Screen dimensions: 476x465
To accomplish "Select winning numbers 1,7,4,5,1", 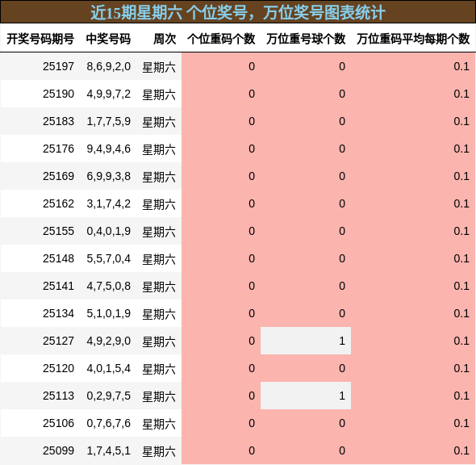I will (x=109, y=450).
